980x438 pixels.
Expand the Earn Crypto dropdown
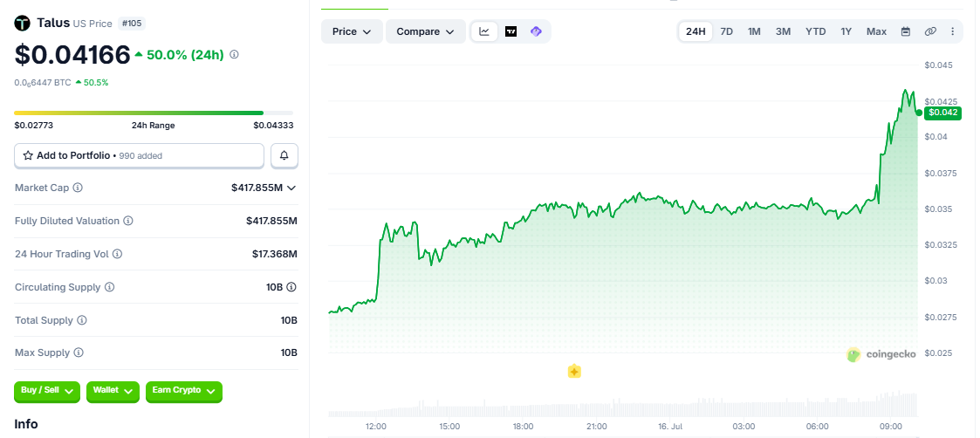[184, 391]
